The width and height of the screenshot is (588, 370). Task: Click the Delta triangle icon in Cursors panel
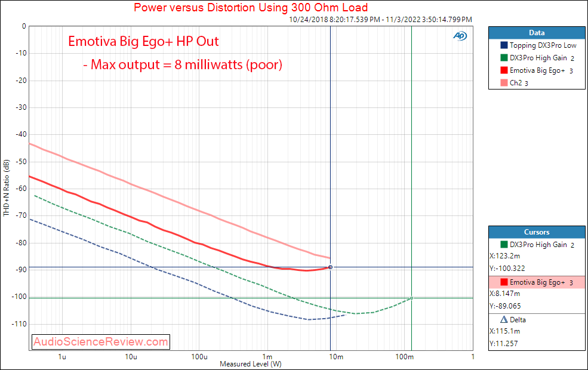[504, 320]
